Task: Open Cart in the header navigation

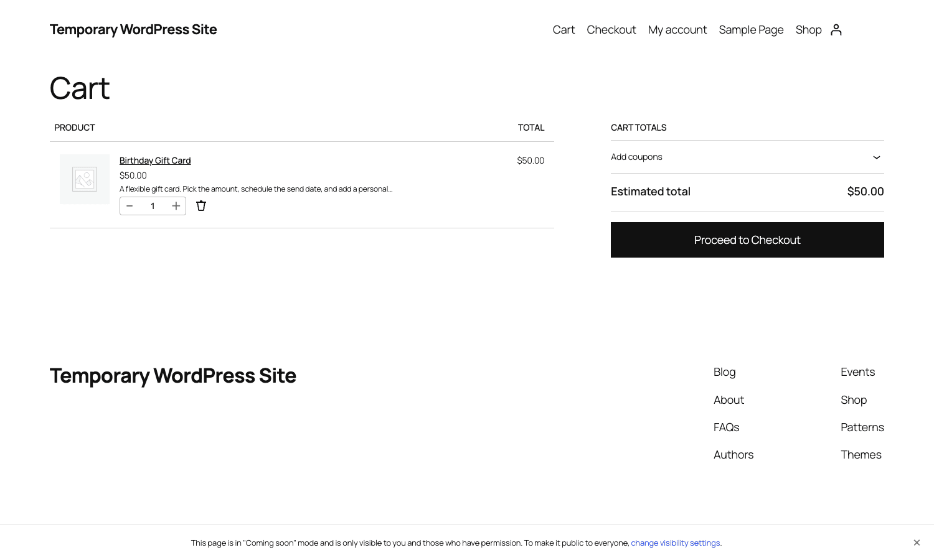Action: (x=564, y=30)
